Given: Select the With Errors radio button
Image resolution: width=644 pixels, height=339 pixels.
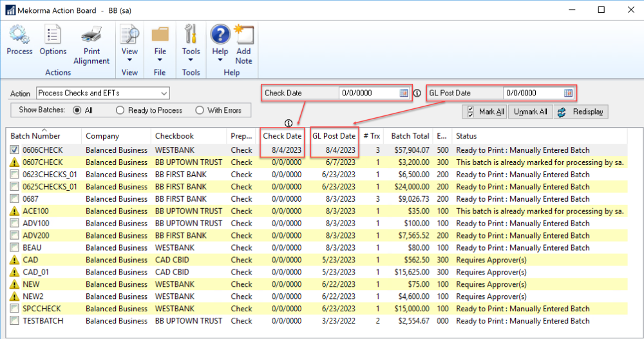Looking at the screenshot, I should [199, 110].
